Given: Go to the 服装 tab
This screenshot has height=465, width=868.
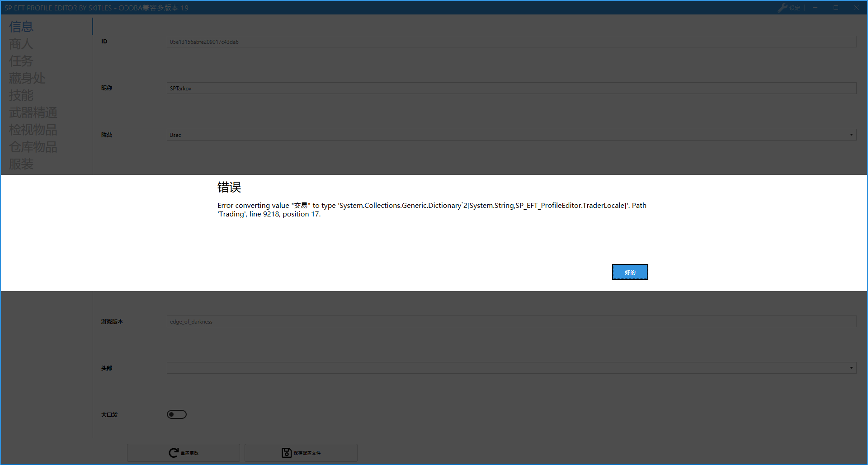Looking at the screenshot, I should coord(21,164).
